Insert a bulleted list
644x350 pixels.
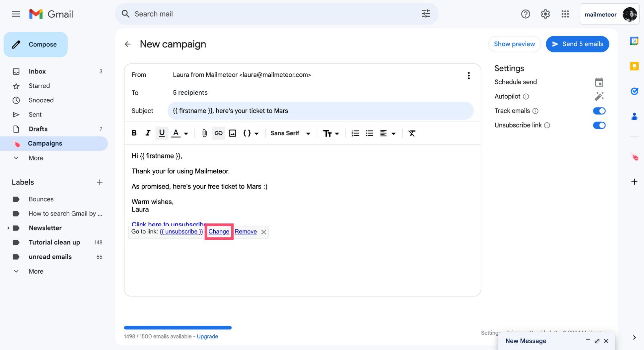tap(369, 133)
